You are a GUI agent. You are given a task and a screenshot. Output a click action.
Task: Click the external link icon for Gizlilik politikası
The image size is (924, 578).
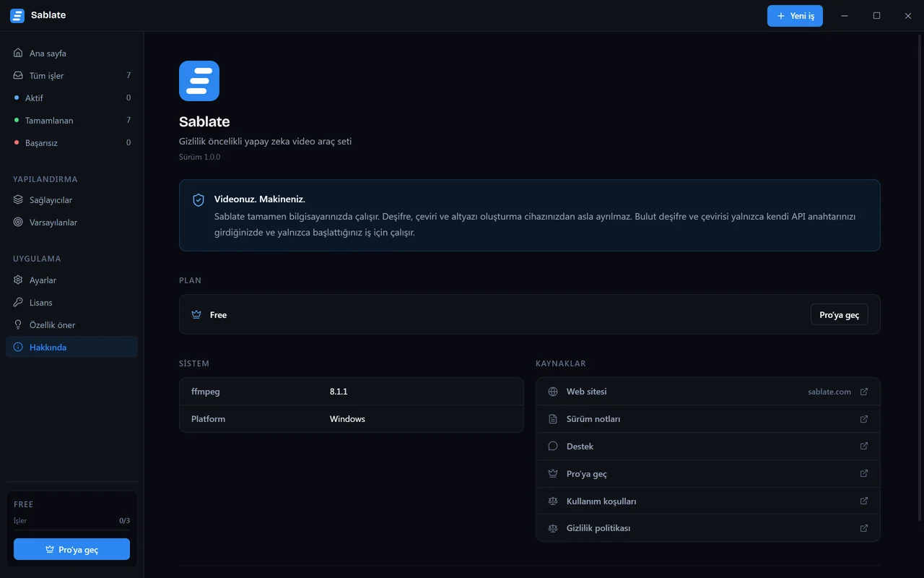[x=864, y=528]
